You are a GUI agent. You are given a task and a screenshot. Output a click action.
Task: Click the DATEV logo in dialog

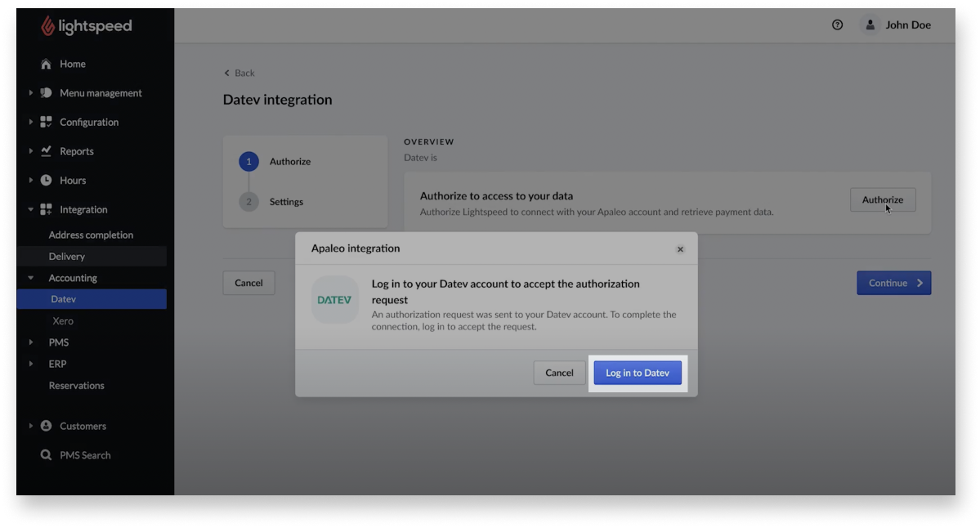pos(334,300)
